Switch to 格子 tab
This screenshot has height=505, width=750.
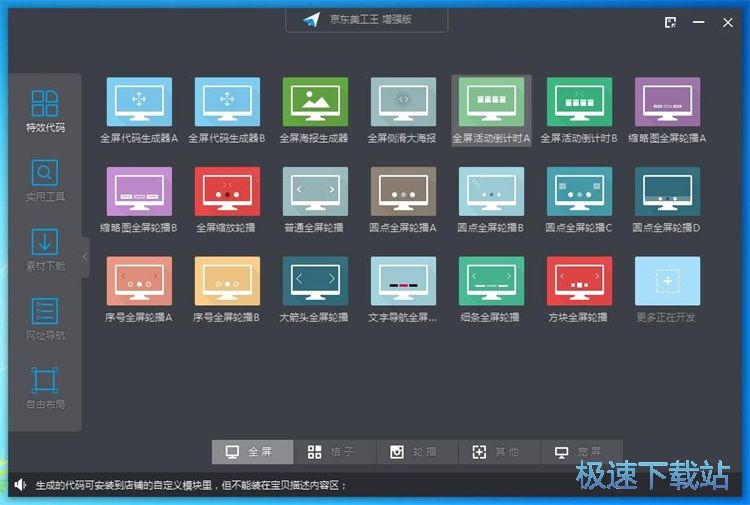pyautogui.click(x=334, y=452)
